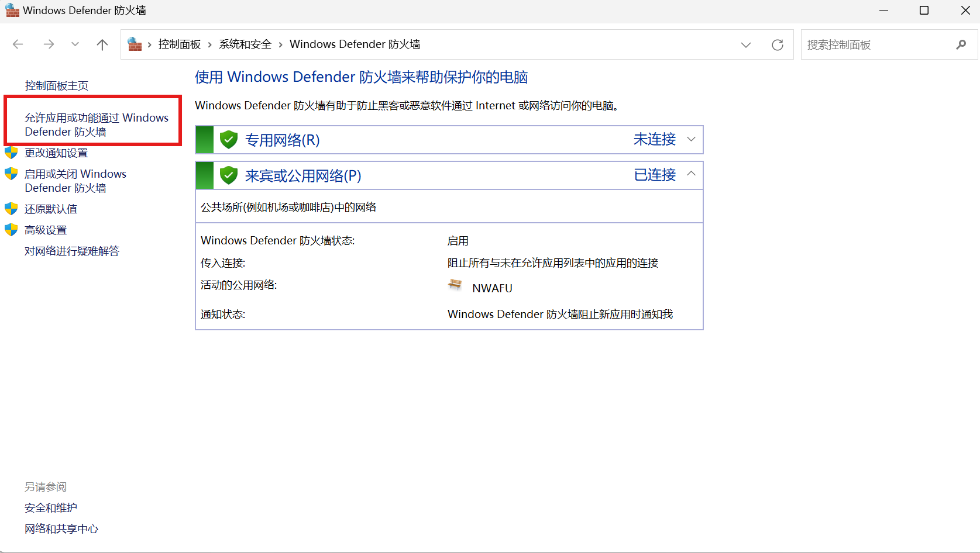Image resolution: width=980 pixels, height=553 pixels.
Task: Expand the chevron after 系统和安全 breadcrumb
Action: tap(281, 45)
